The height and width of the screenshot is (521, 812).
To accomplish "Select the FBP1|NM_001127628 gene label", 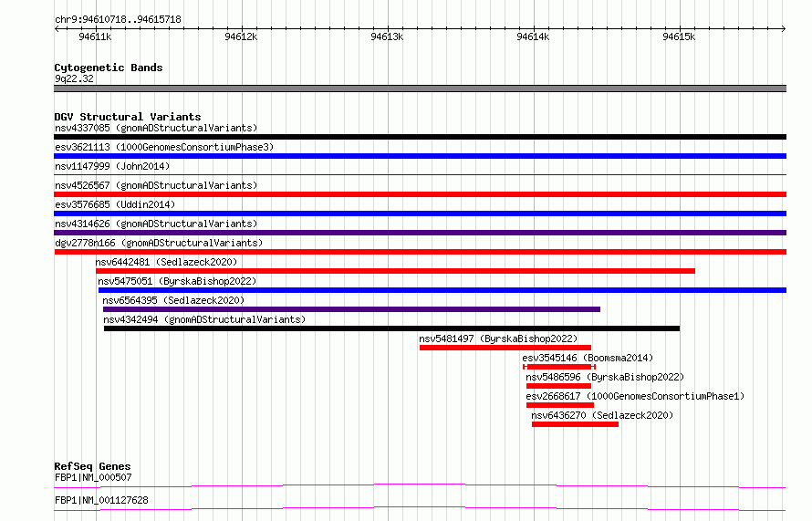I will click(101, 500).
